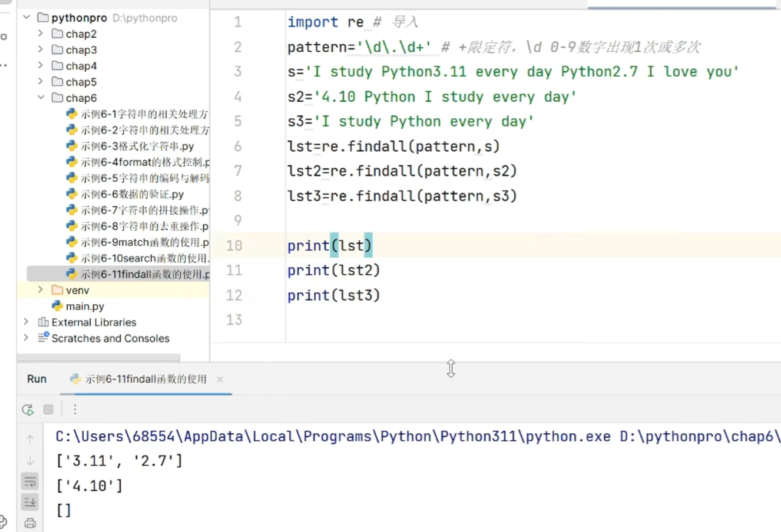Screen dimensions: 781x532
Task: Click console output ['3.11', '2.7']
Action: (x=119, y=461)
